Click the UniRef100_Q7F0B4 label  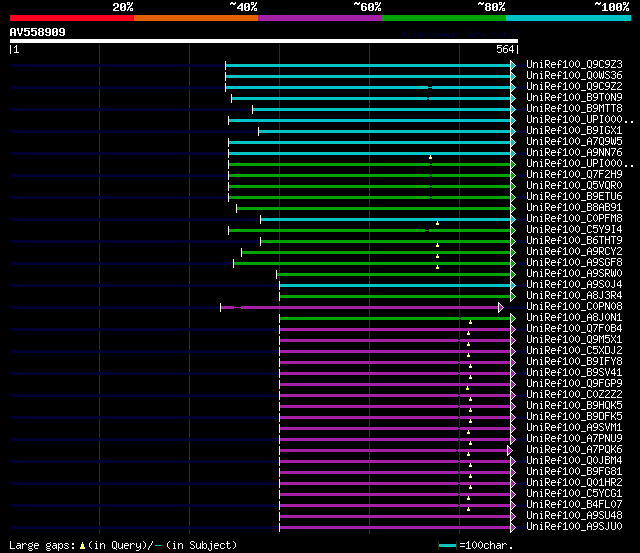coord(574,329)
